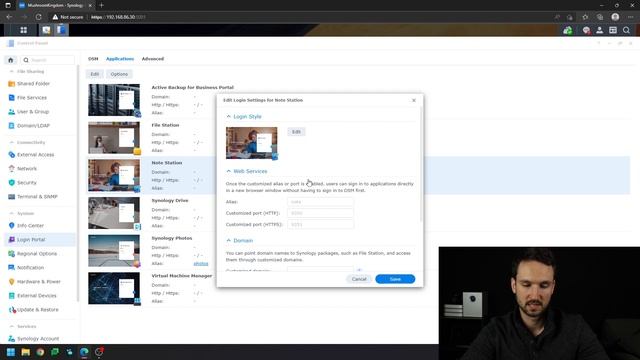Viewport: 640px width, 360px height.
Task: Collapse the Login Style section
Action: point(229,116)
